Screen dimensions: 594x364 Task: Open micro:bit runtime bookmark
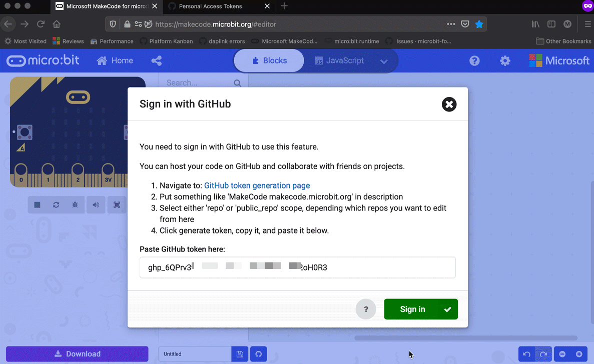tap(352, 41)
